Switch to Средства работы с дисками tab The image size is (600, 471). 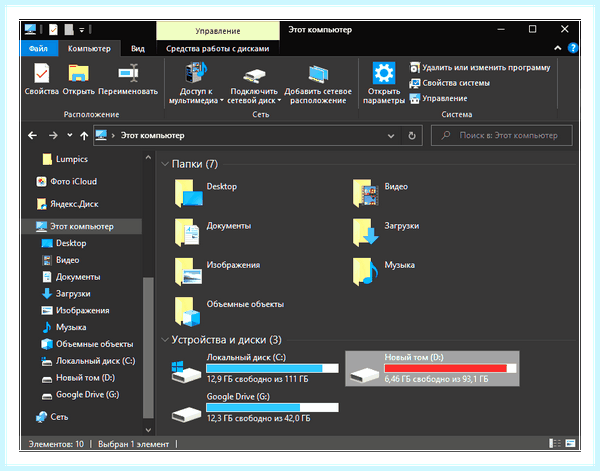[217, 49]
